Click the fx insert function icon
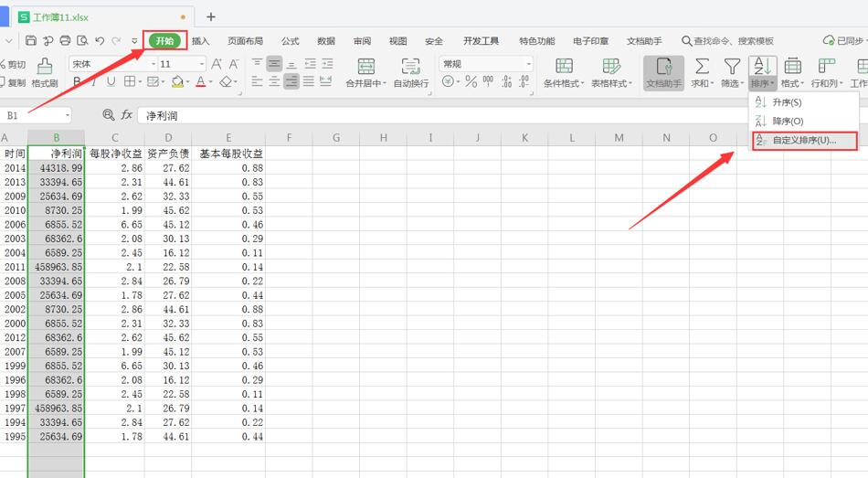868x478 pixels. tap(127, 114)
